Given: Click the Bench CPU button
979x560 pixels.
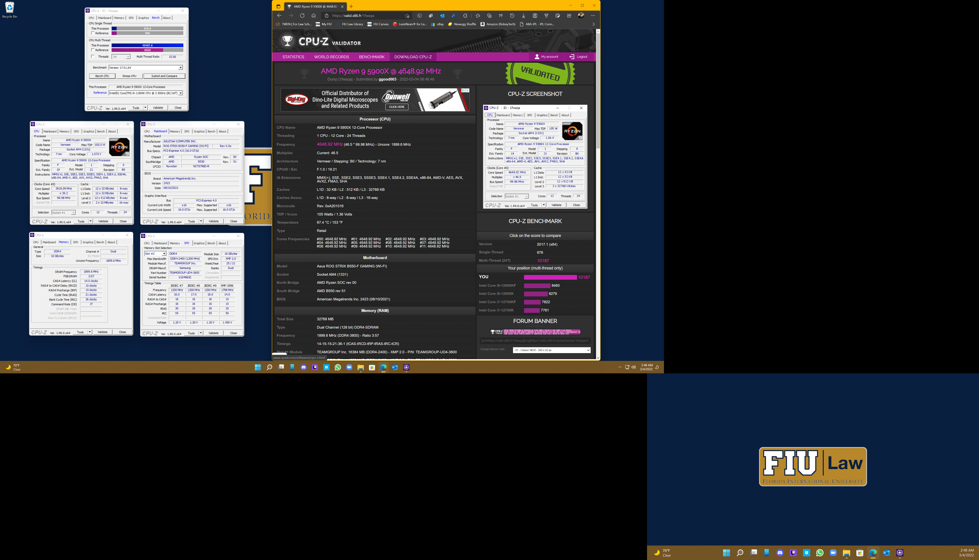Looking at the screenshot, I should (102, 76).
